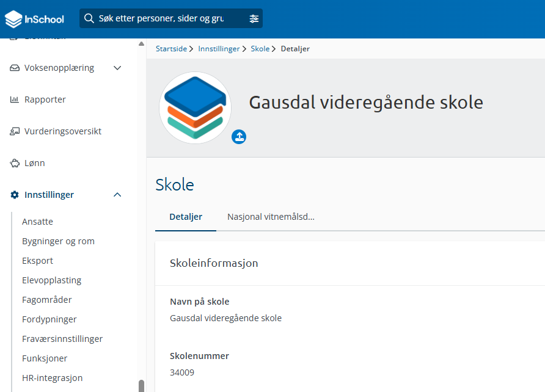Click the Skoleinformasjon section heading

(x=214, y=263)
